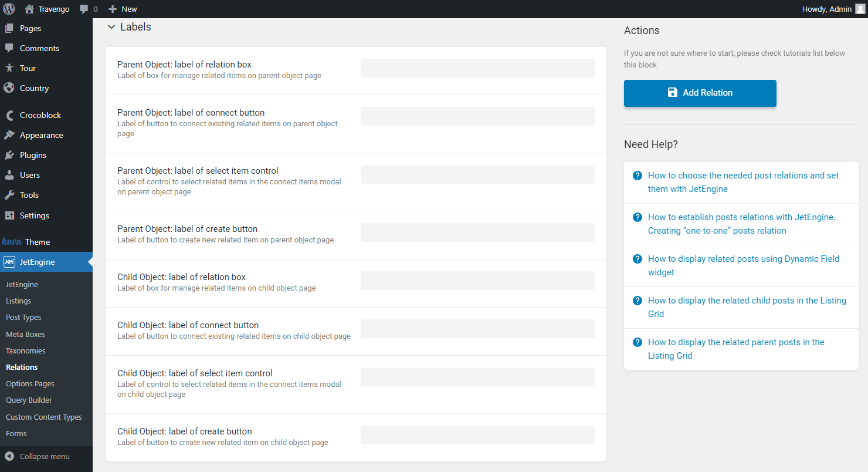Open the Admin avatar in top bar
Viewport: 868px width, 472px height.
coord(860,9)
